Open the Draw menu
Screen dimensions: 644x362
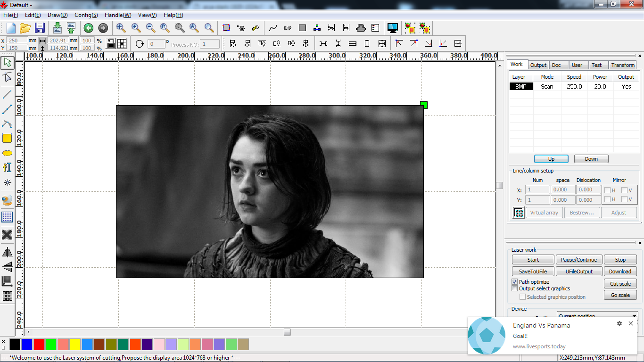tap(58, 15)
